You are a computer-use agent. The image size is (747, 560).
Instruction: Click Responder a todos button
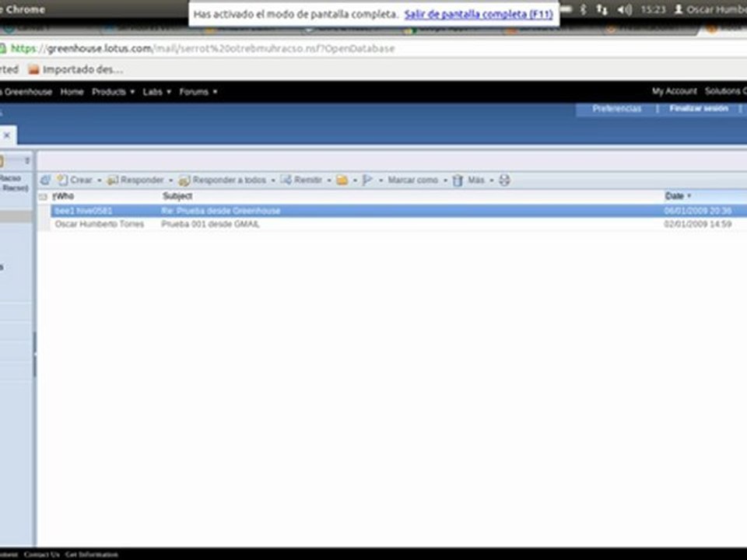pyautogui.click(x=223, y=180)
